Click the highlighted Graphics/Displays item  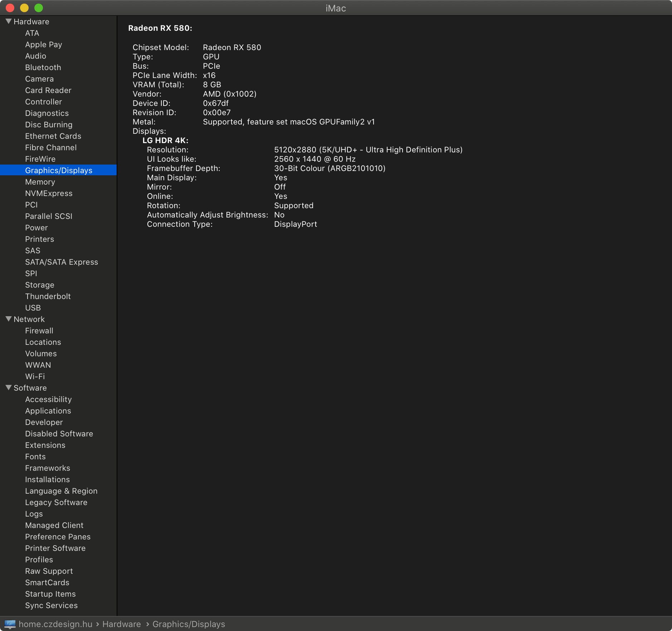pos(58,170)
